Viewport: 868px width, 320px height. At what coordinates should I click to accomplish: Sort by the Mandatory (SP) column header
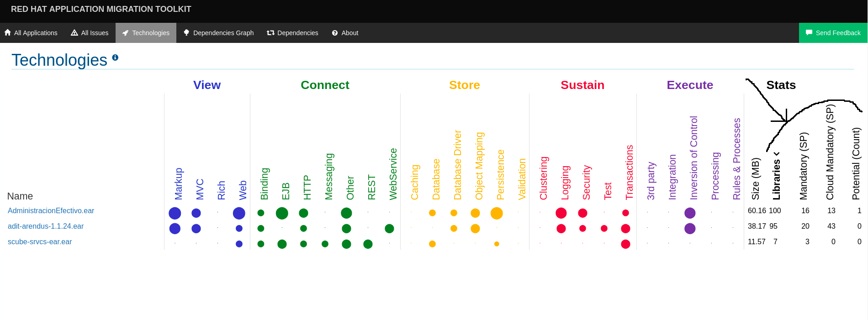click(x=804, y=166)
